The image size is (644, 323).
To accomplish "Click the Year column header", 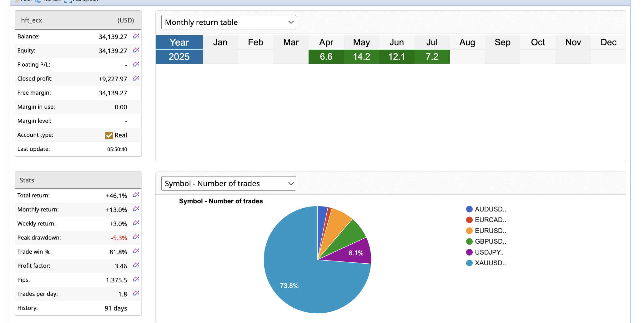I will point(179,42).
